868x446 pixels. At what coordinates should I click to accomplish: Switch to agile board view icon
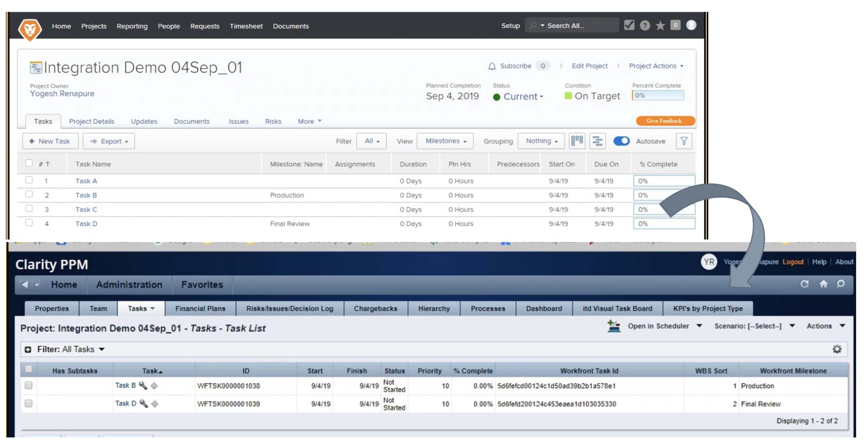pos(576,141)
